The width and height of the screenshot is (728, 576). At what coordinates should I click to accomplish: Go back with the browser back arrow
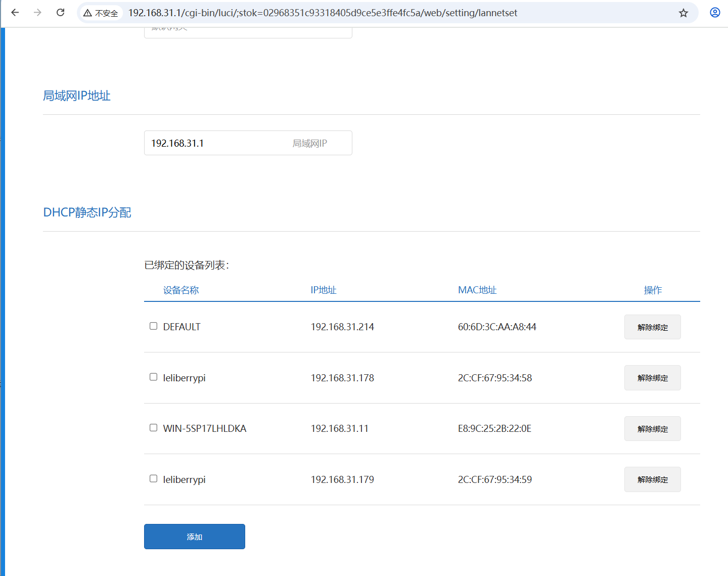coord(15,13)
